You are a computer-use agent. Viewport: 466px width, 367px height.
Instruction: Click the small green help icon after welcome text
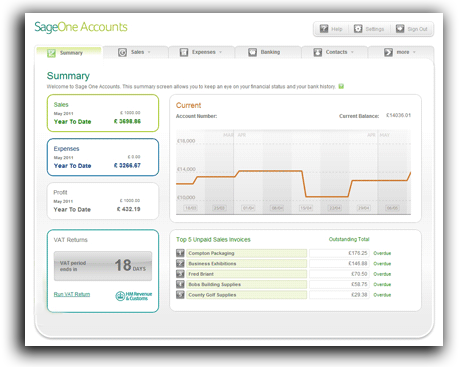pyautogui.click(x=341, y=86)
